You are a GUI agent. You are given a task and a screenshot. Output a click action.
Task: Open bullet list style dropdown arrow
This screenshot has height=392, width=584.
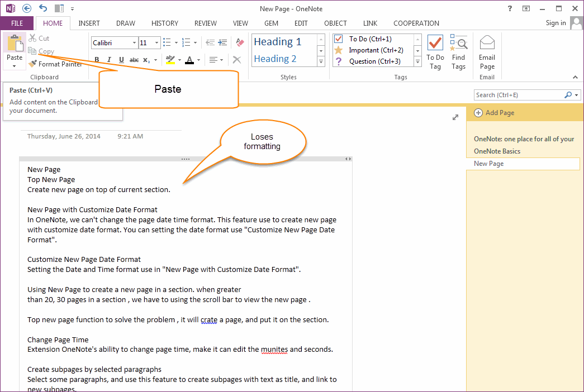click(176, 43)
